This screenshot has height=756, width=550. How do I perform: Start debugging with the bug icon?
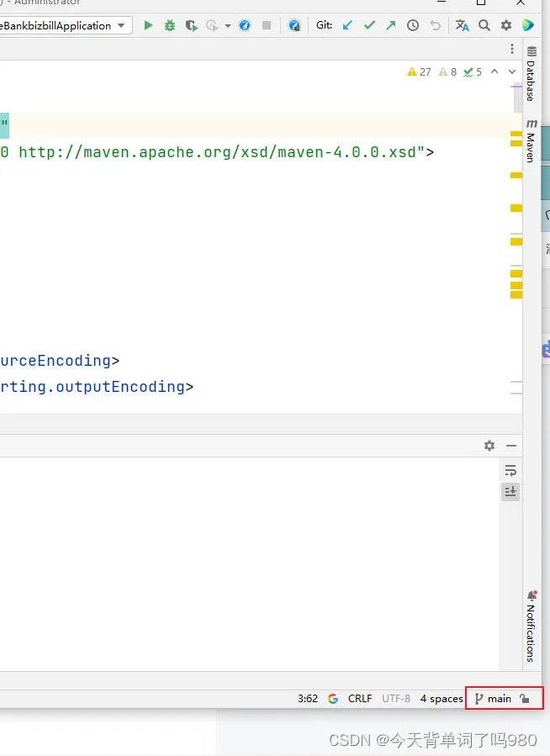tap(170, 25)
